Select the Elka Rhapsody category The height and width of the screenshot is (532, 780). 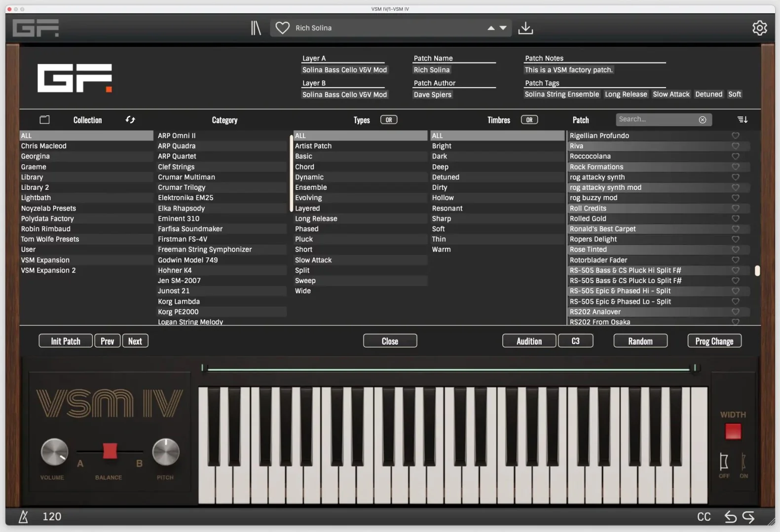point(222,208)
